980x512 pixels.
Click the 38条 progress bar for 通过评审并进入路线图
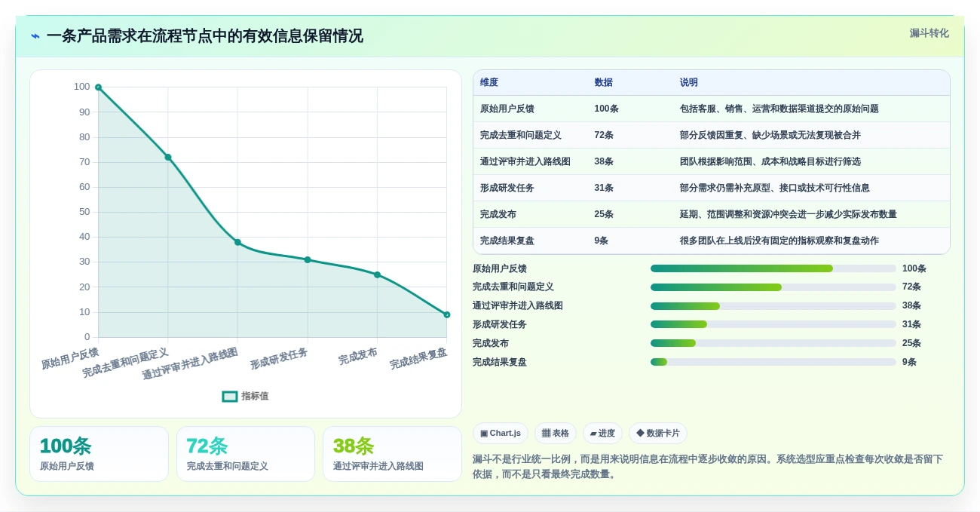(x=773, y=306)
